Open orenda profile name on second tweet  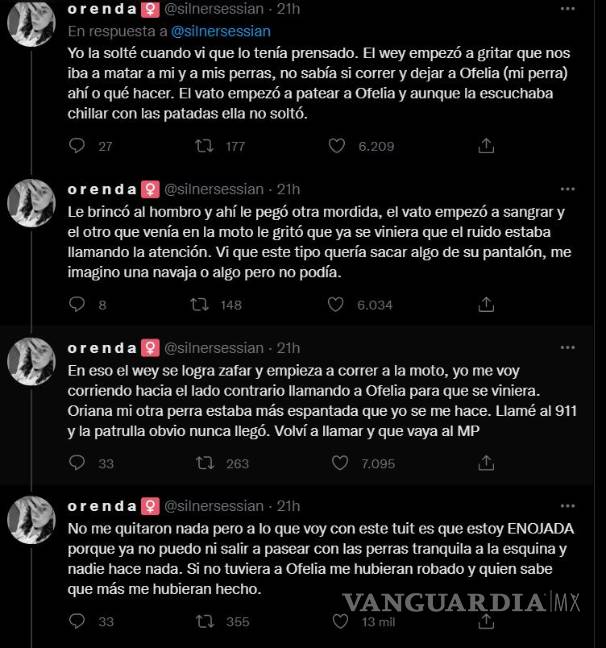click(102, 189)
